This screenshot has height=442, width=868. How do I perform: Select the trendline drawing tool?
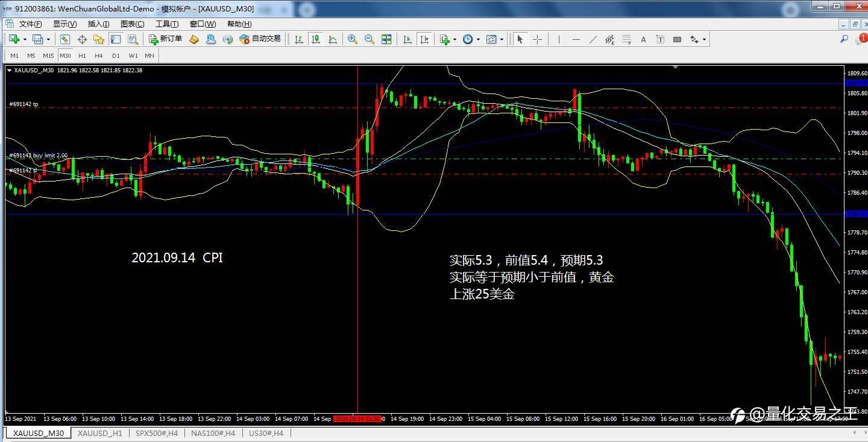[x=593, y=39]
